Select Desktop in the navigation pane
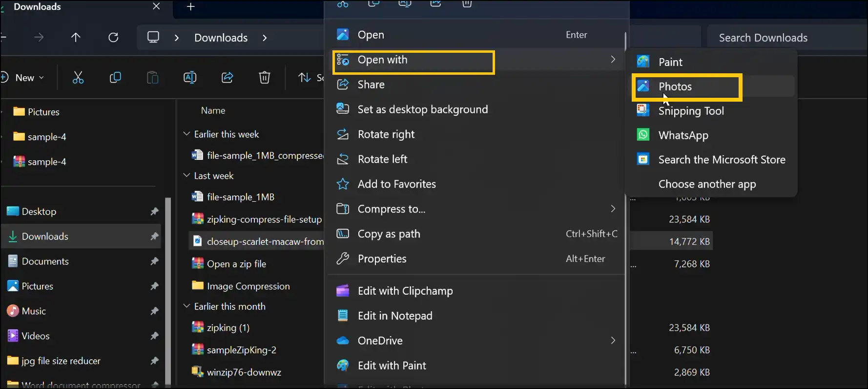Image resolution: width=868 pixels, height=389 pixels. tap(81, 212)
